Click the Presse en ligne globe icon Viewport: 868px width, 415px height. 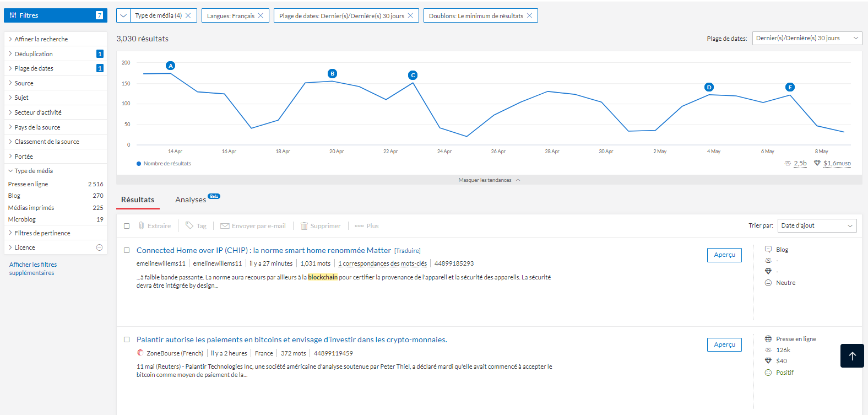[x=768, y=339]
